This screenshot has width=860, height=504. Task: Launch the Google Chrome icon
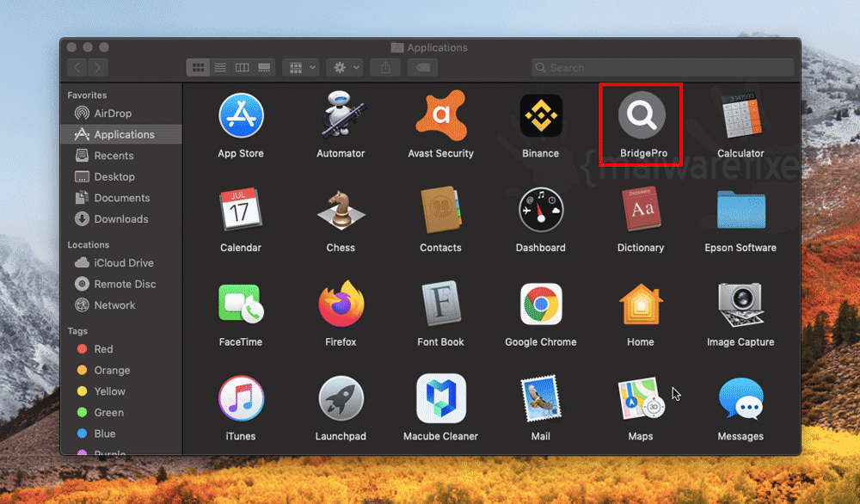pos(541,304)
